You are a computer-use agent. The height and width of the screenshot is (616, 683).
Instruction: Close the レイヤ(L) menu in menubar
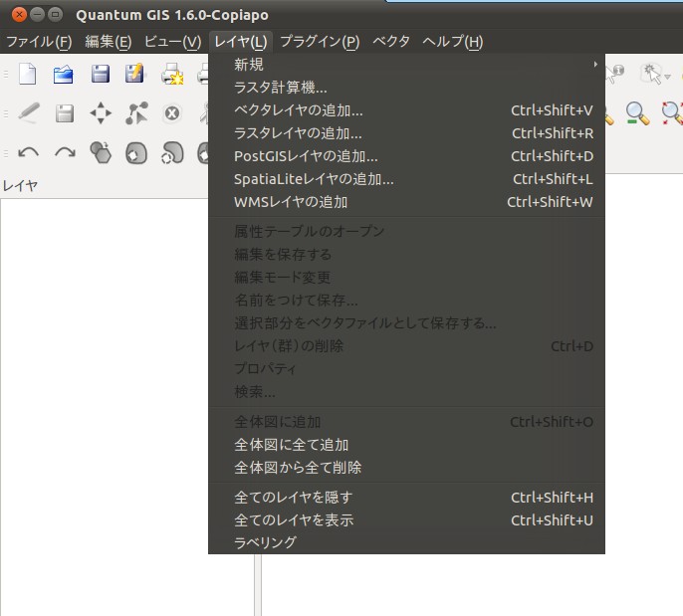(241, 42)
